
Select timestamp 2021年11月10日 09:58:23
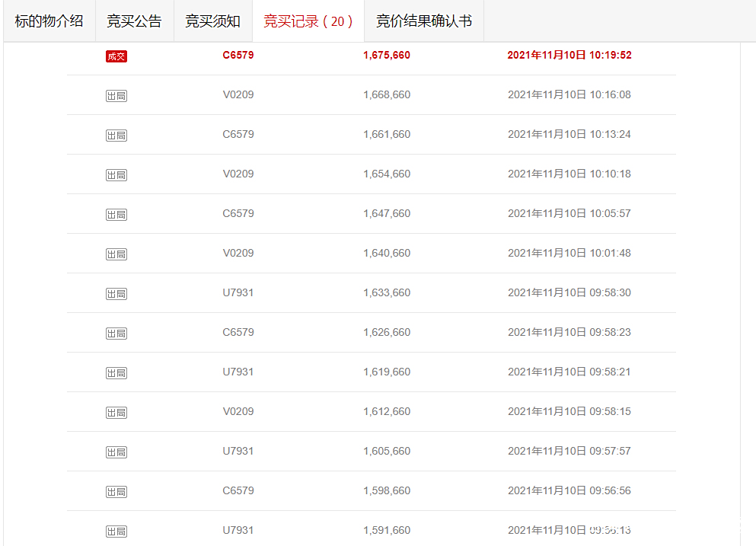(569, 332)
